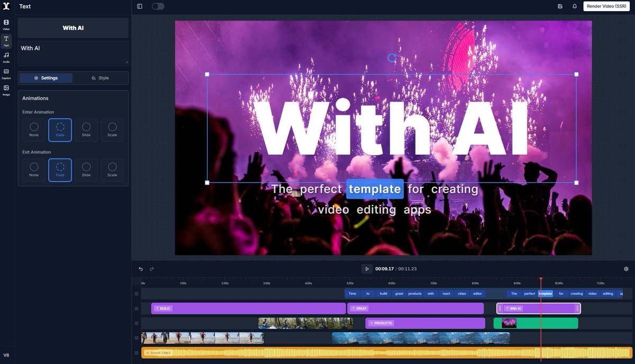Click the top-right resize handle of text box
The height and width of the screenshot is (364, 635).
(576, 75)
